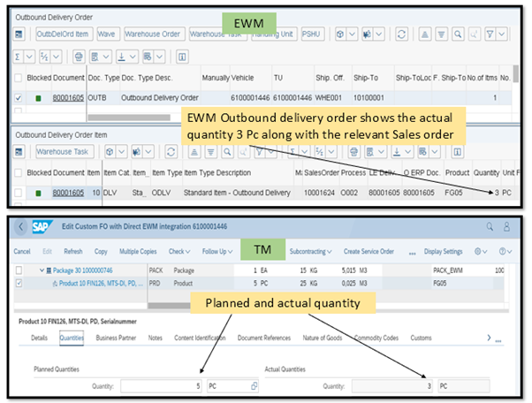This screenshot has width=532, height=403.
Task: Expand the Package 30 1000000746 tree node
Action: pyautogui.click(x=41, y=270)
